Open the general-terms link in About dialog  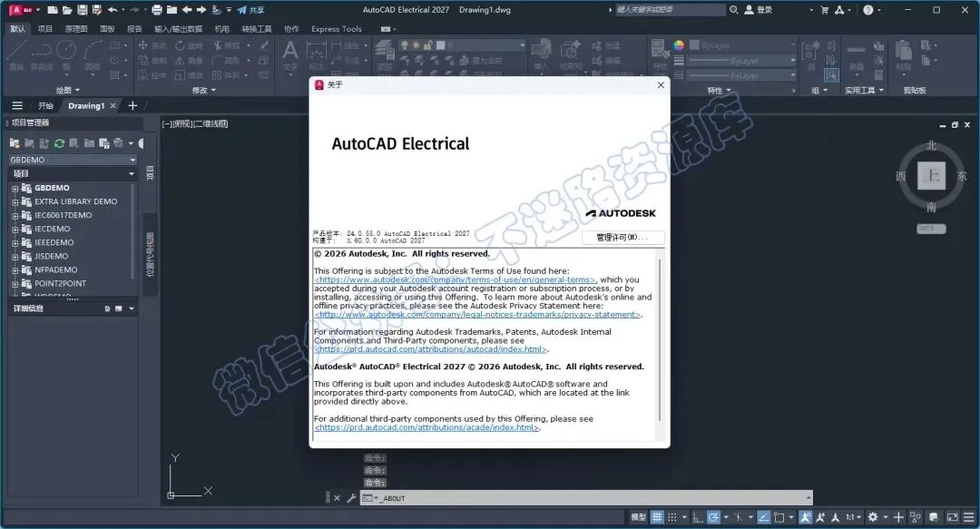click(x=456, y=280)
